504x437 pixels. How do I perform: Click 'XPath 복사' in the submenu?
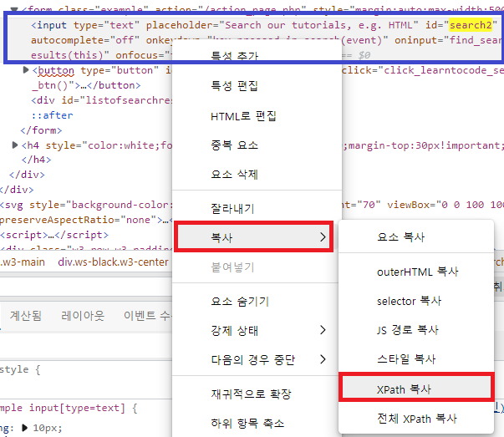click(416, 389)
